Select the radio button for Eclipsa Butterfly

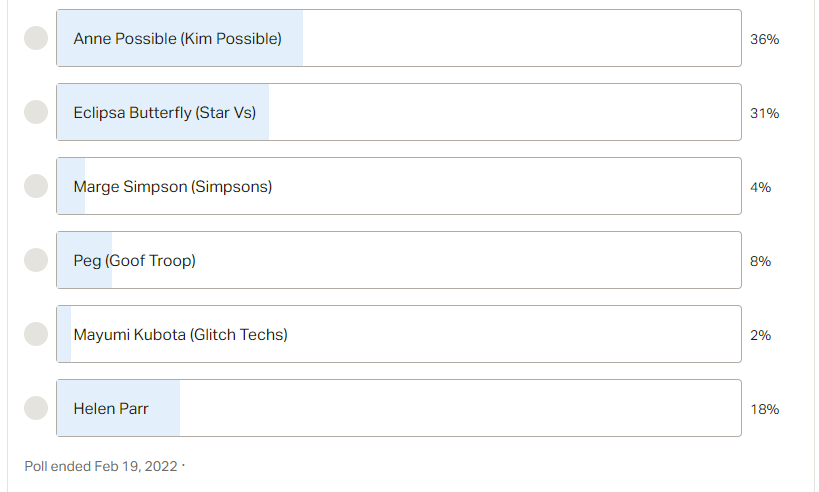pos(36,112)
